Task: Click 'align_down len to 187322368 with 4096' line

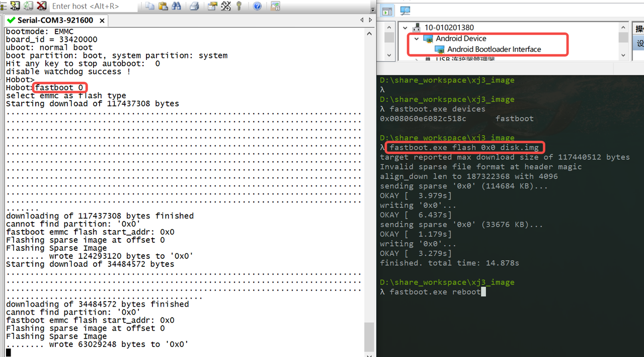Action: [x=468, y=177]
